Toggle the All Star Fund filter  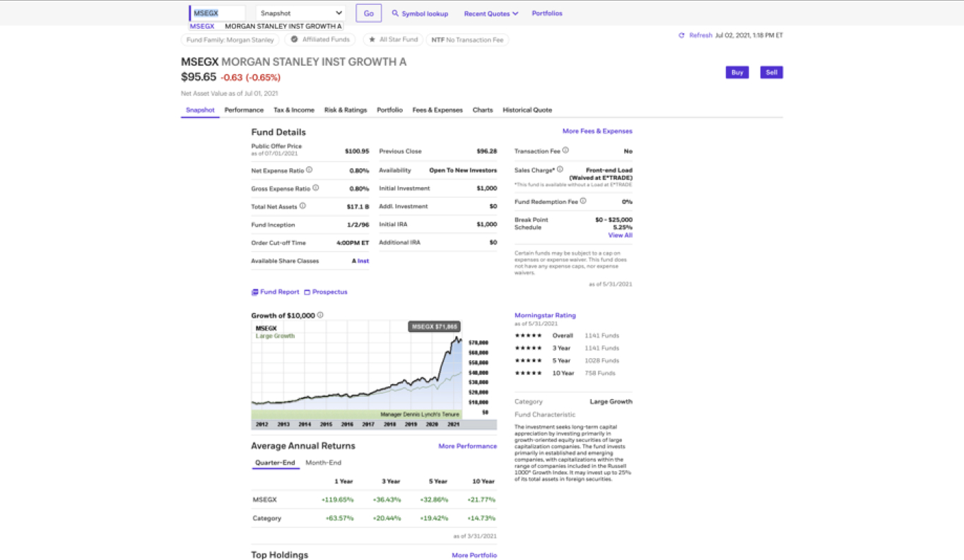pos(393,40)
